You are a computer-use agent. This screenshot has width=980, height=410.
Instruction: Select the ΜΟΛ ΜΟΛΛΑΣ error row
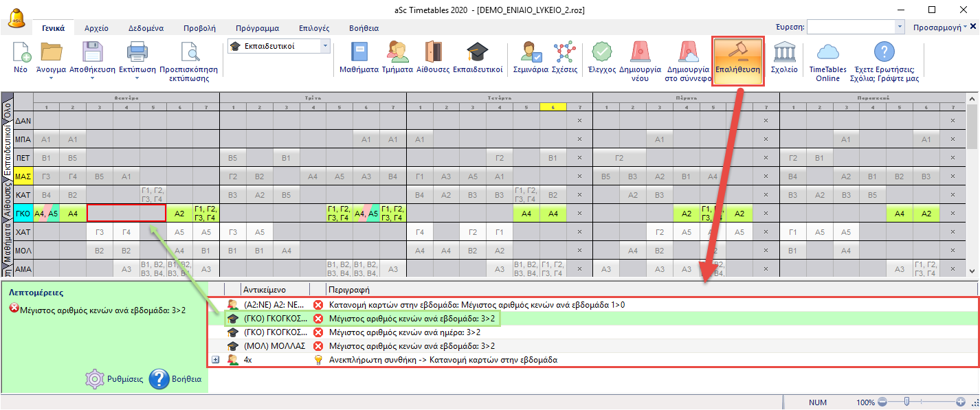(412, 345)
